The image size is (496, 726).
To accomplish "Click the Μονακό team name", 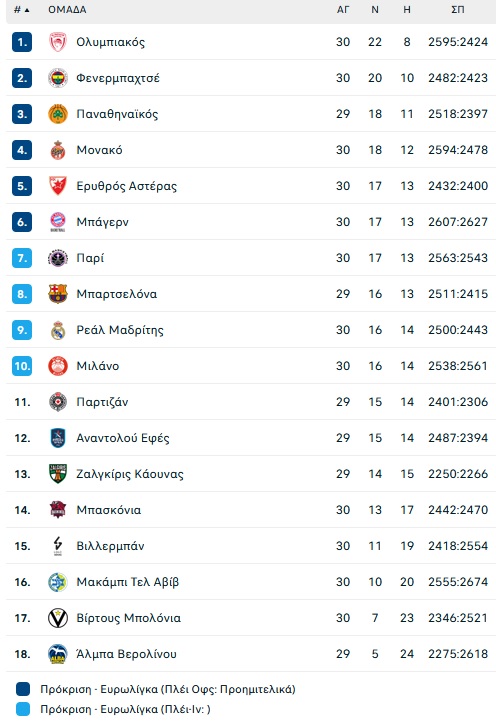I will (99, 150).
